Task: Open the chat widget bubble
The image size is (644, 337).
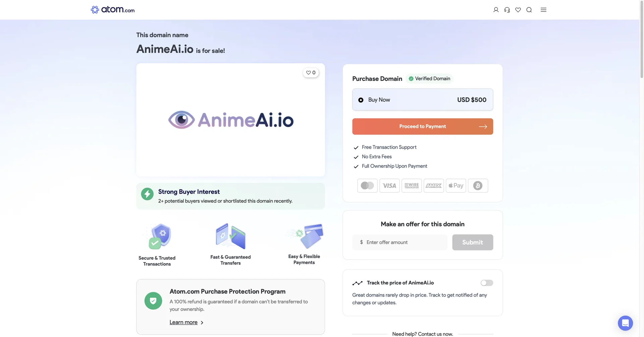Action: (625, 323)
